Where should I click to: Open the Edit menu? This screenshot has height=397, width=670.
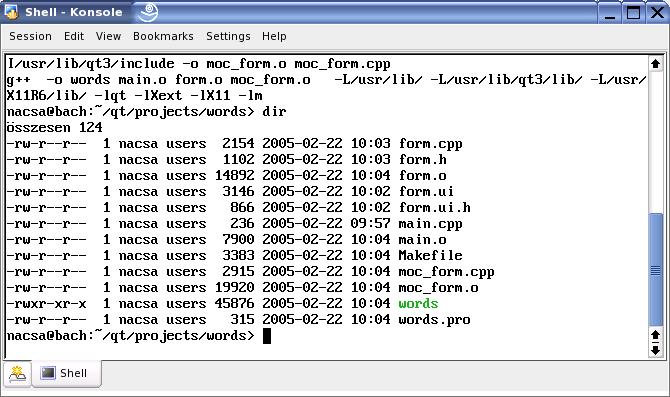pos(74,36)
